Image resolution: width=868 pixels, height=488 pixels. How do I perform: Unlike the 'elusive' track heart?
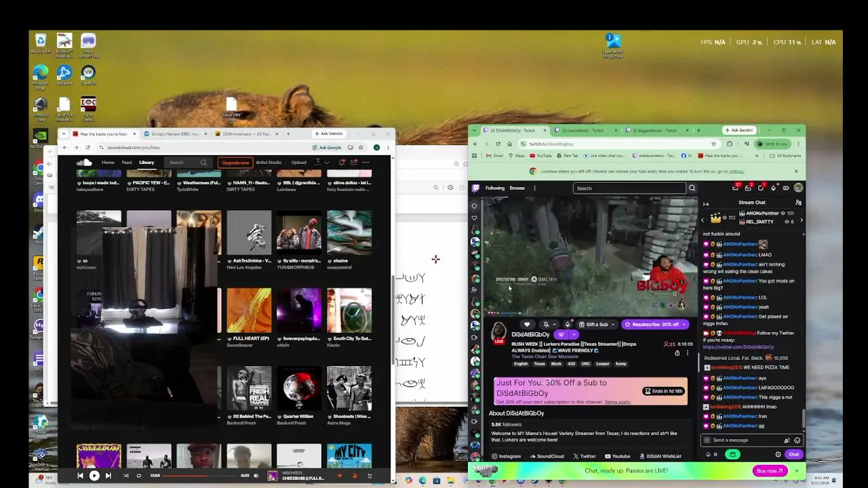point(330,261)
